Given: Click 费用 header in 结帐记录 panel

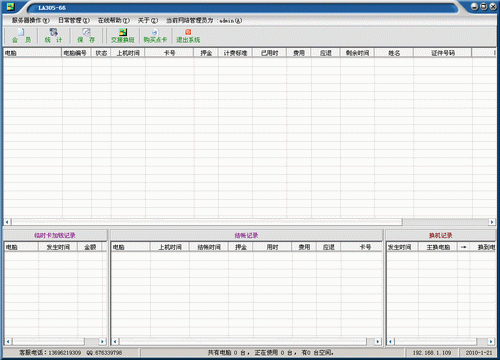Looking at the screenshot, I should click(x=304, y=247).
